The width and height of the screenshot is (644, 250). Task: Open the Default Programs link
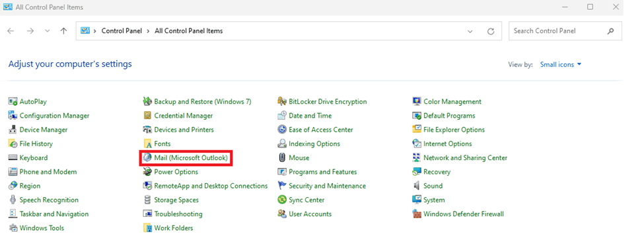(x=449, y=116)
